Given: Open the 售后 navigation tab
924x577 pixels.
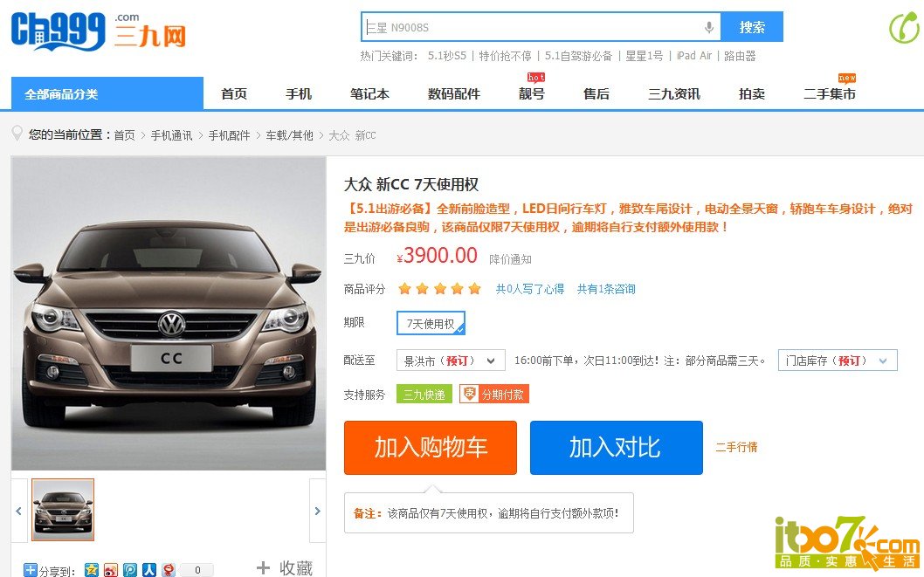Looking at the screenshot, I should (596, 93).
